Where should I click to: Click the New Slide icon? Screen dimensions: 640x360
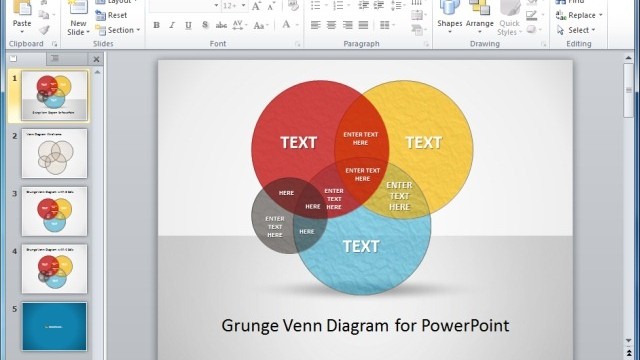click(78, 8)
